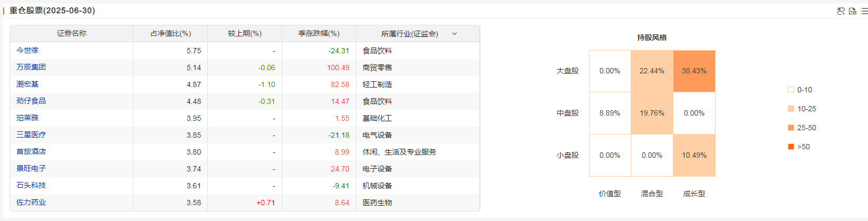Screen dimensions: 868x221
Task: Click the 成长型 axis label
Action: coord(694,194)
